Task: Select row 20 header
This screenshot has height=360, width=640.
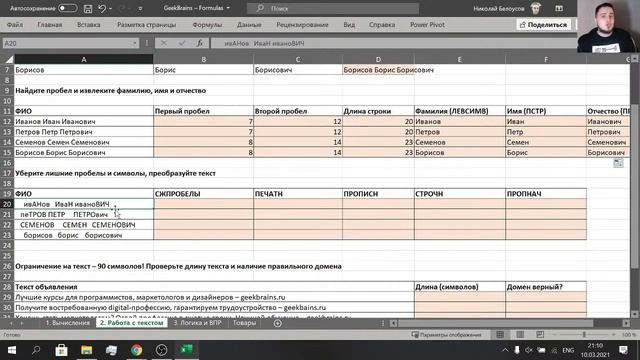Action: [x=7, y=204]
